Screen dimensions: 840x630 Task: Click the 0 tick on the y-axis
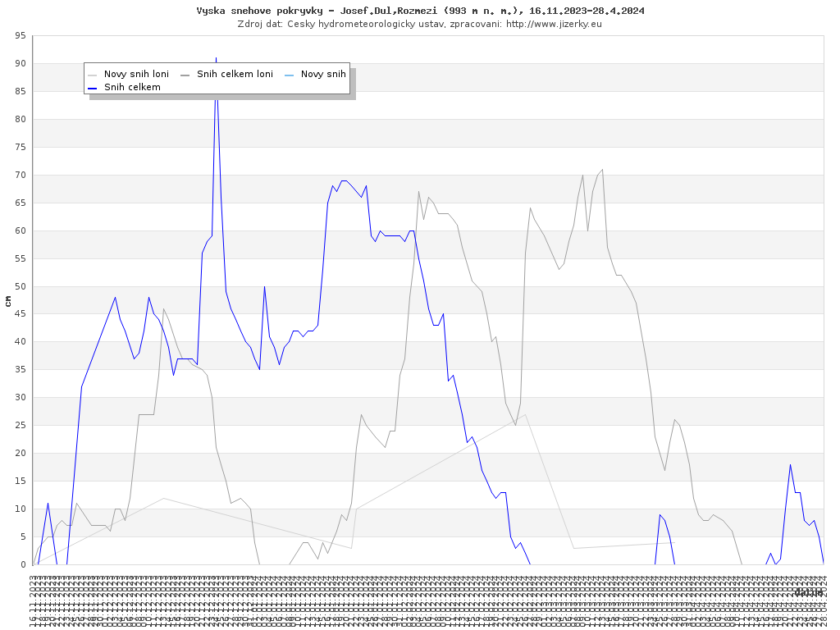[x=24, y=565]
